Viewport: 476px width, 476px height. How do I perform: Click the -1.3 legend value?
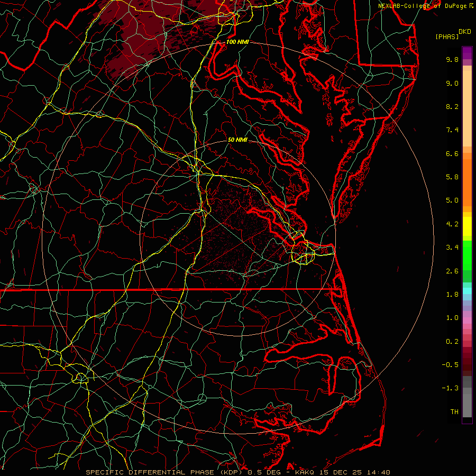point(450,388)
